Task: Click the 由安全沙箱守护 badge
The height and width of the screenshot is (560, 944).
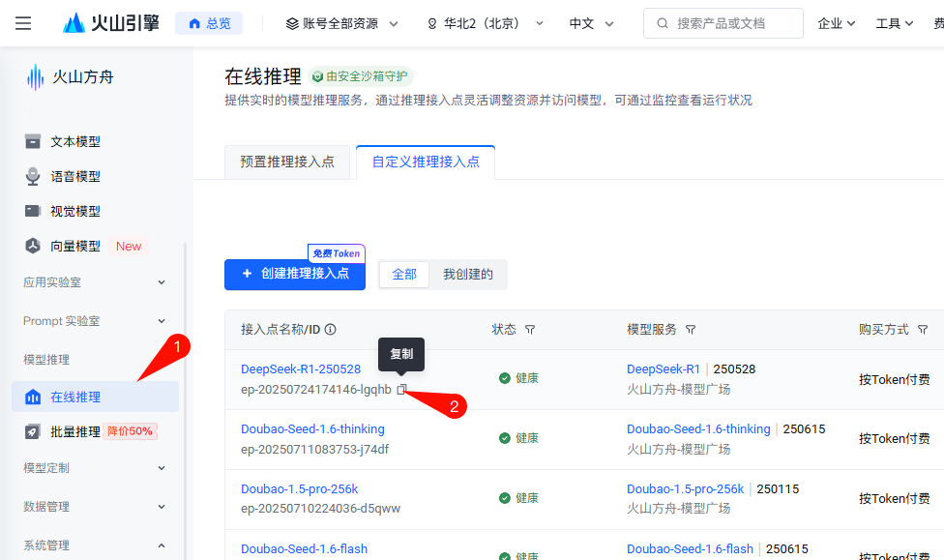Action: (361, 76)
